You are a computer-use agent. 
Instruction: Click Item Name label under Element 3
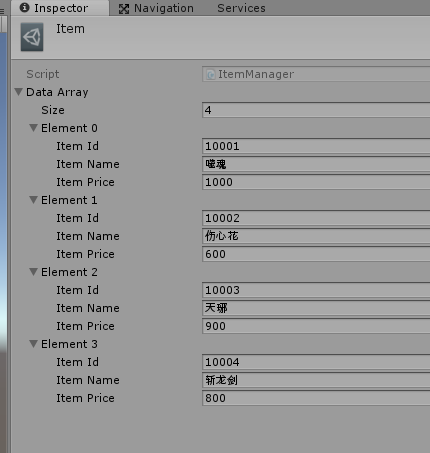88,380
